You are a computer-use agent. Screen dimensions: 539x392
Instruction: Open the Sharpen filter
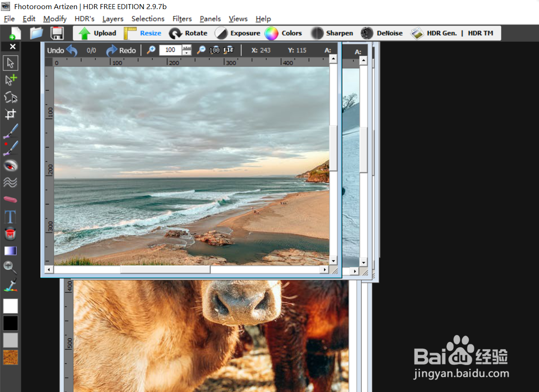tap(332, 33)
